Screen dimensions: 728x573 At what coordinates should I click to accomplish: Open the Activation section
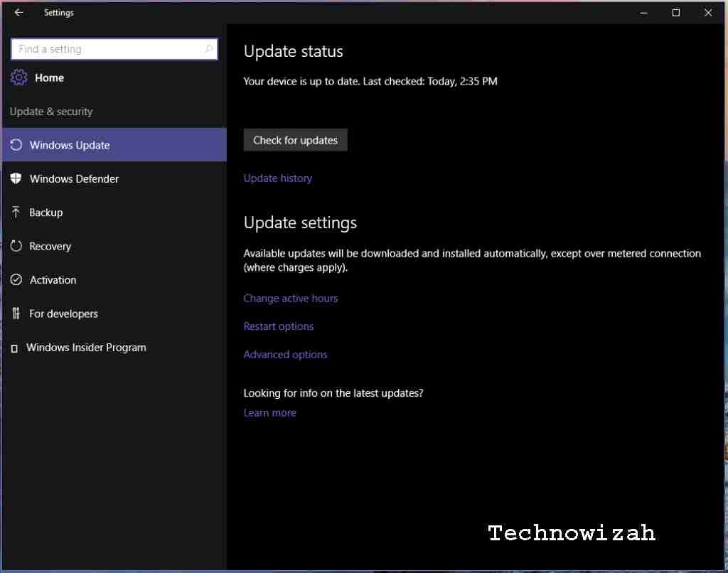(x=114, y=279)
